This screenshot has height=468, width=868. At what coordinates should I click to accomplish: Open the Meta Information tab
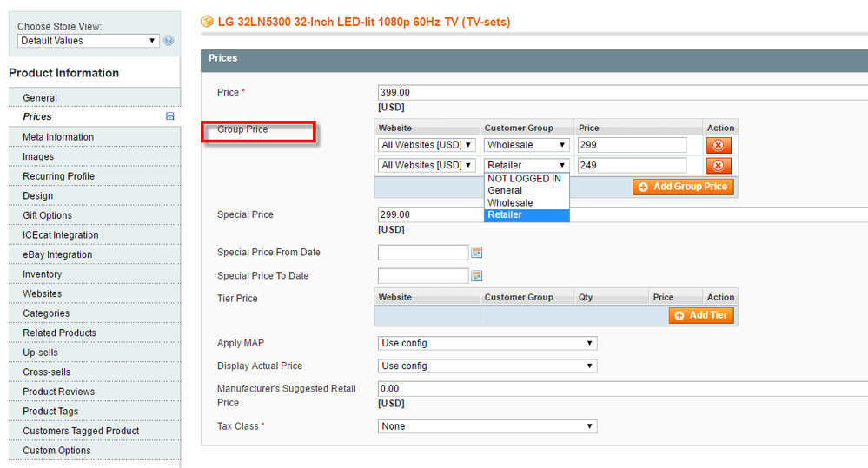tap(95, 137)
